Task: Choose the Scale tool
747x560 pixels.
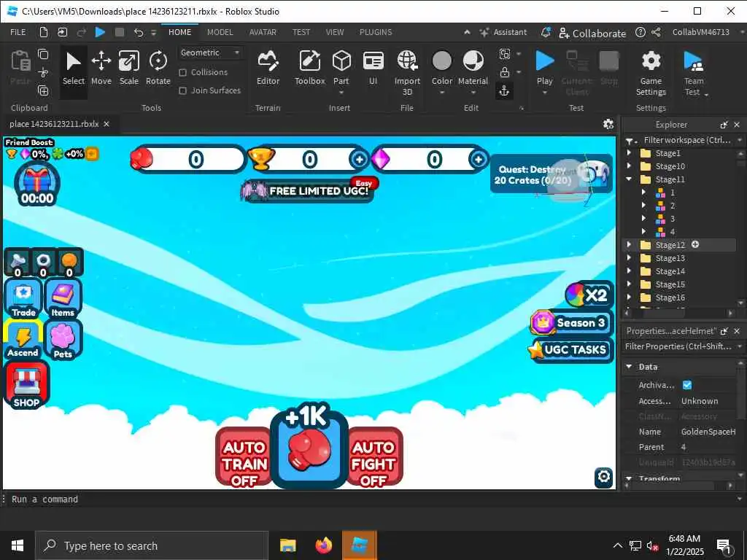Action: [128, 69]
